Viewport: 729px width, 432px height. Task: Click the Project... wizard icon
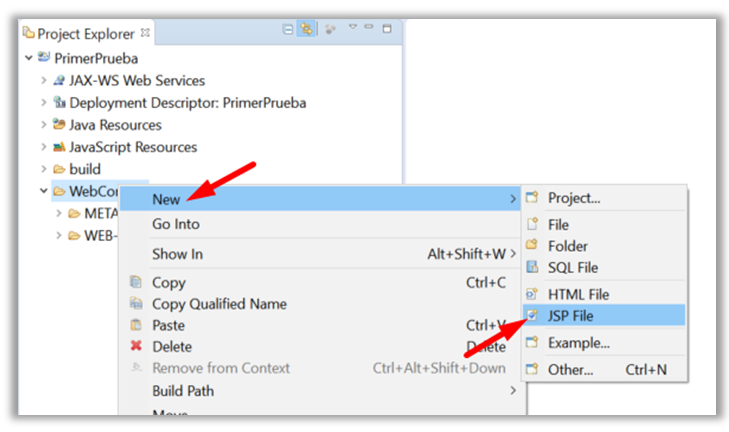pyautogui.click(x=532, y=198)
